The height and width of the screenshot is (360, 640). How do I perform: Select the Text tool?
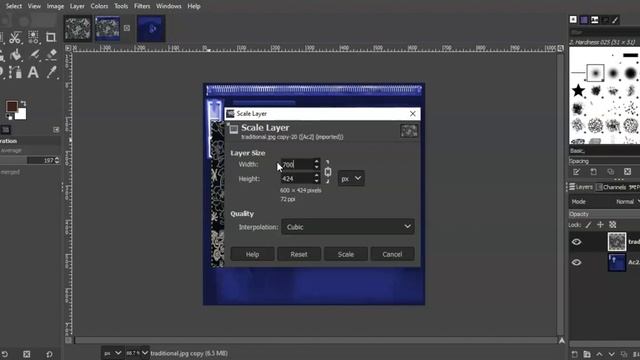coord(33,72)
